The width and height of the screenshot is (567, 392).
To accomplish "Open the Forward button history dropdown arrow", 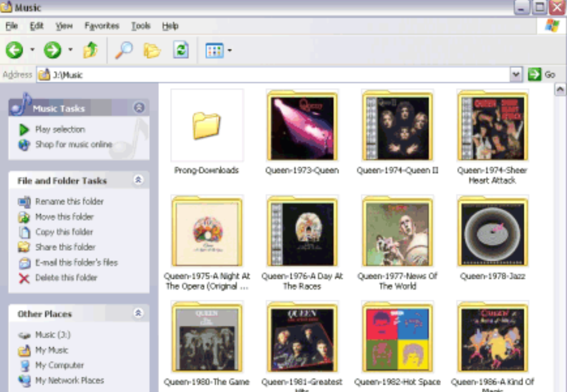I will [x=70, y=50].
